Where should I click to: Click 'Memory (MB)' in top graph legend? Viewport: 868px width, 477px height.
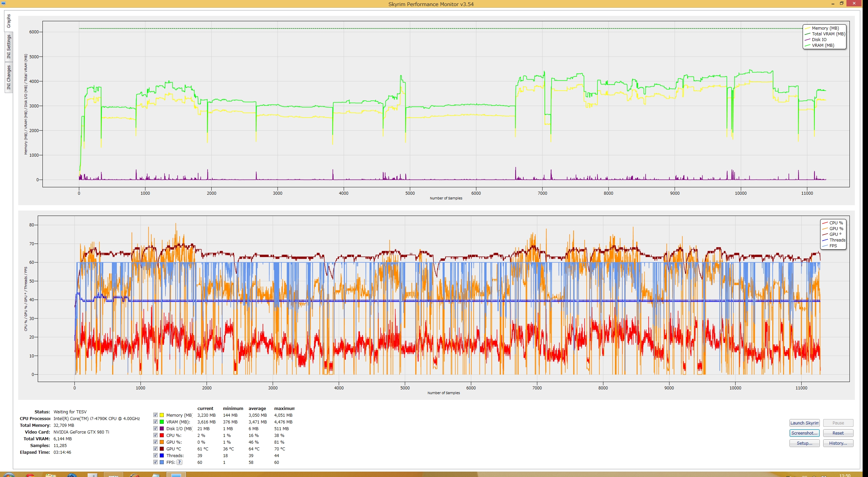[x=825, y=28]
